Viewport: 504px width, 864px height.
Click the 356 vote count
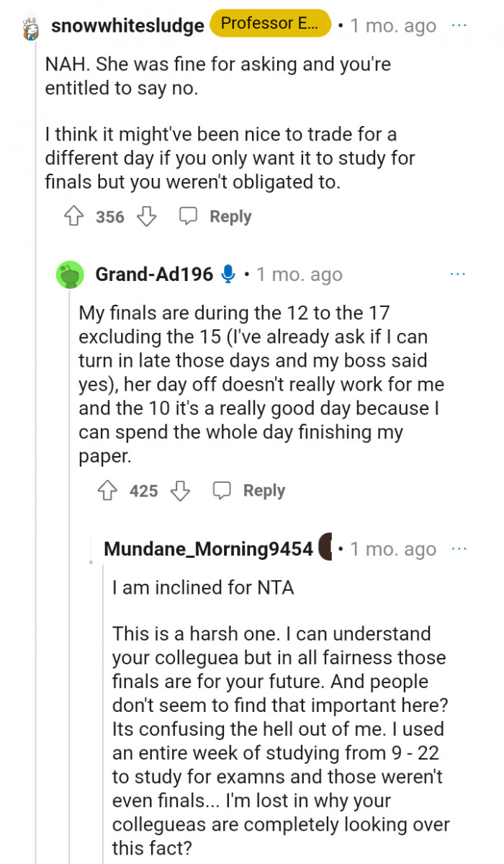(110, 217)
